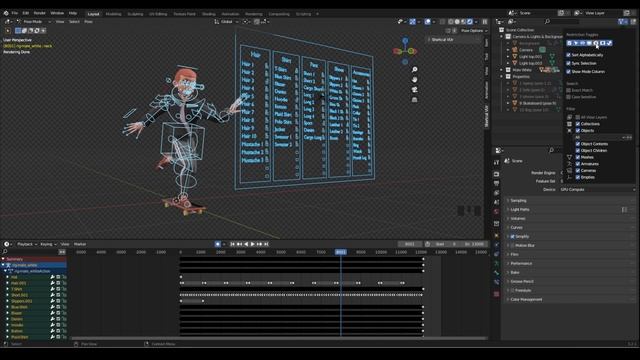Screen dimensions: 640x360
Task: Open the File menu
Action: pyautogui.click(x=15, y=13)
